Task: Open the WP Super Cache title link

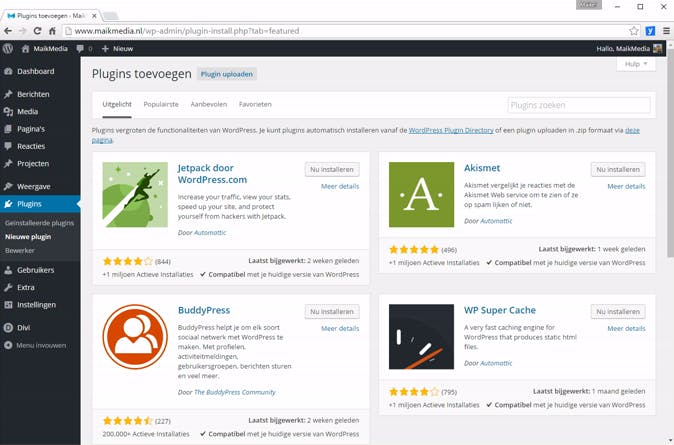Action: coord(500,310)
